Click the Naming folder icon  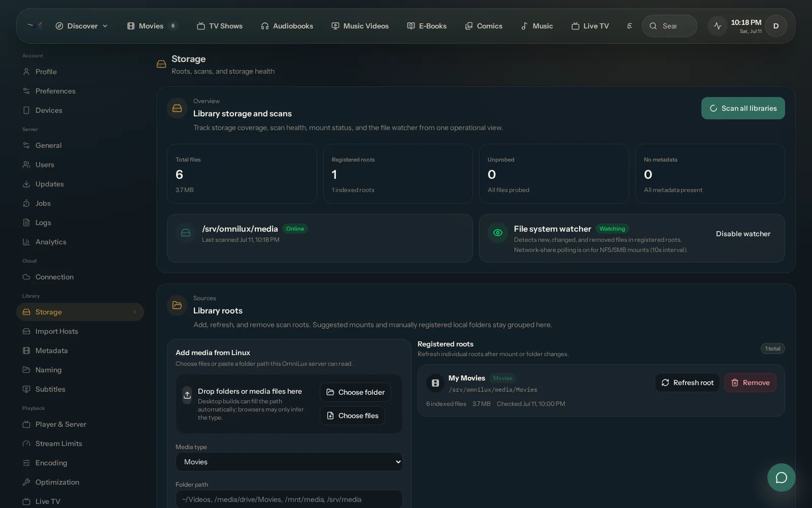[x=26, y=370]
